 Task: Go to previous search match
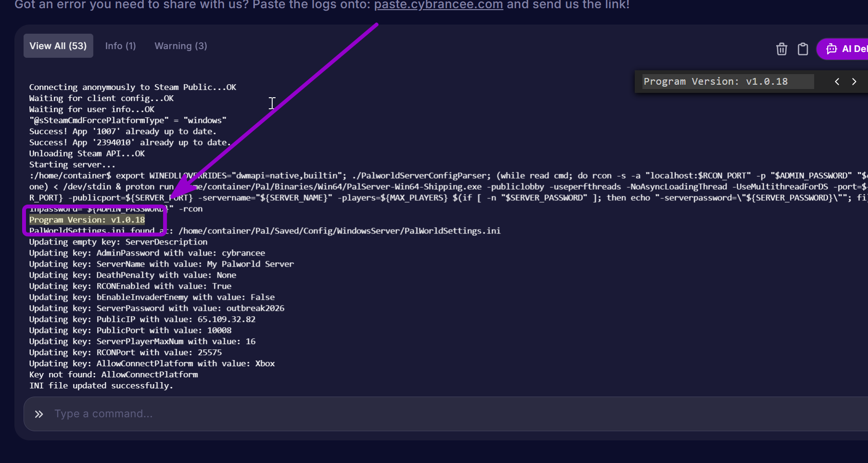tap(837, 82)
